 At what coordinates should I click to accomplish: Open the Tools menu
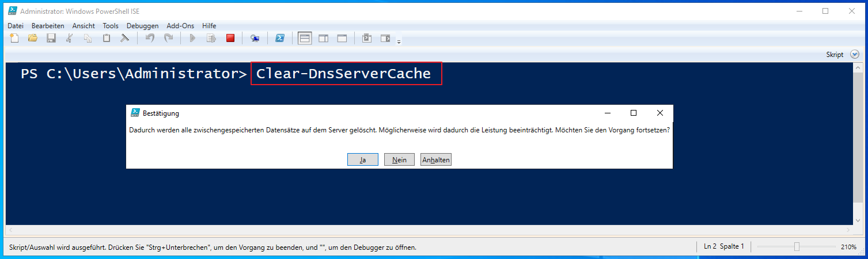point(111,26)
